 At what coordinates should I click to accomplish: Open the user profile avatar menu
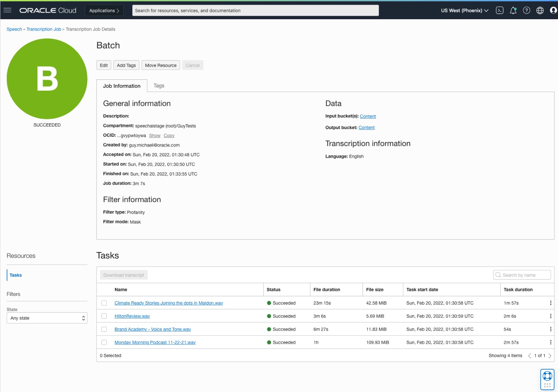tap(553, 11)
